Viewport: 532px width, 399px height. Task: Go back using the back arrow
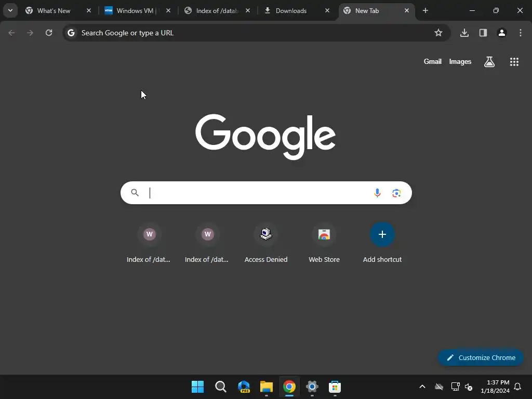point(11,33)
